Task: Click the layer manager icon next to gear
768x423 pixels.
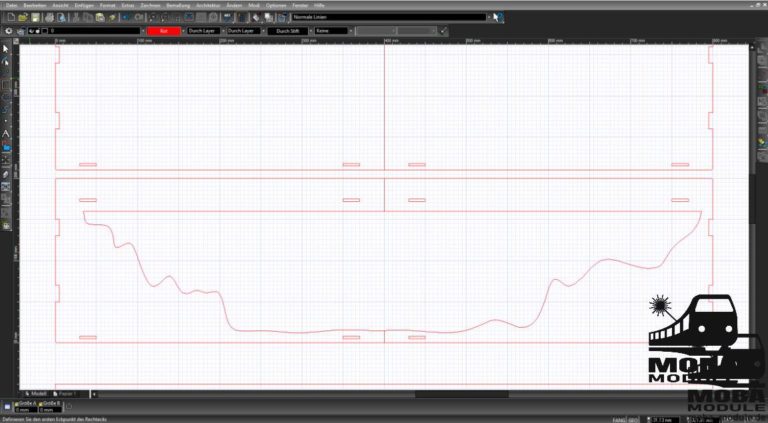Action: (x=21, y=31)
